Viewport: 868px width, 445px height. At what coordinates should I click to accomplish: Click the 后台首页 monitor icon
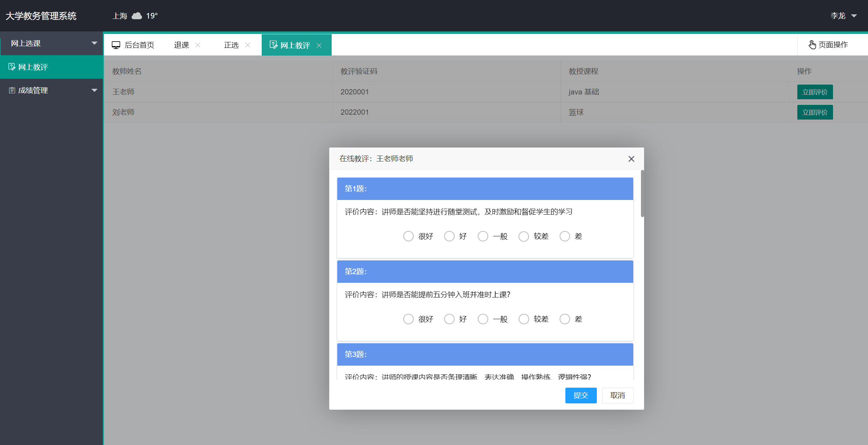click(116, 44)
